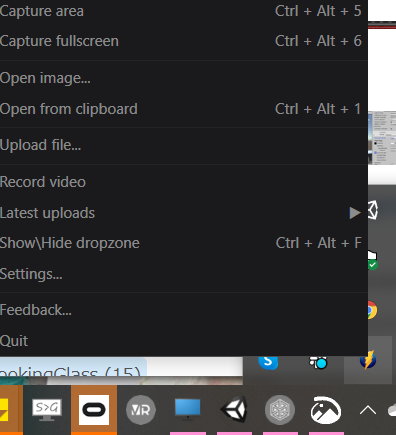This screenshot has width=396, height=435.
Task: Open the Oculus taskbar app
Action: pos(94,410)
